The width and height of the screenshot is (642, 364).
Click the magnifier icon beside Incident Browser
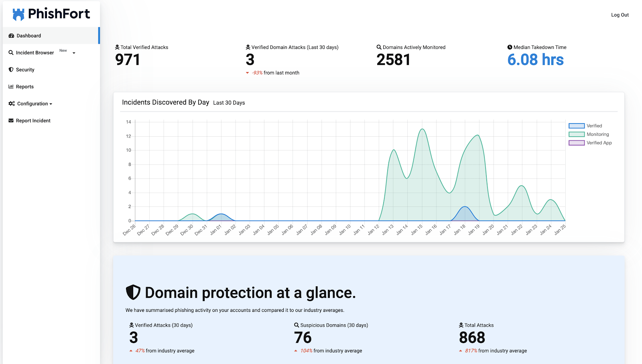[x=11, y=53]
